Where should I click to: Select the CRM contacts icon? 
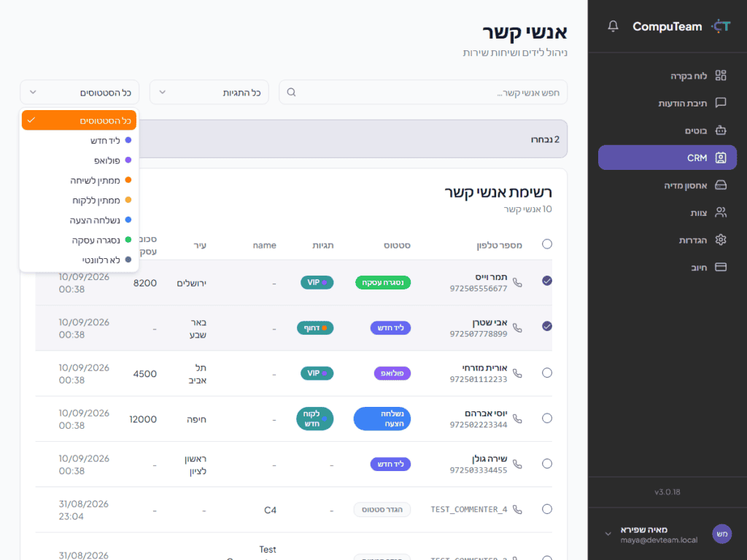point(721,157)
